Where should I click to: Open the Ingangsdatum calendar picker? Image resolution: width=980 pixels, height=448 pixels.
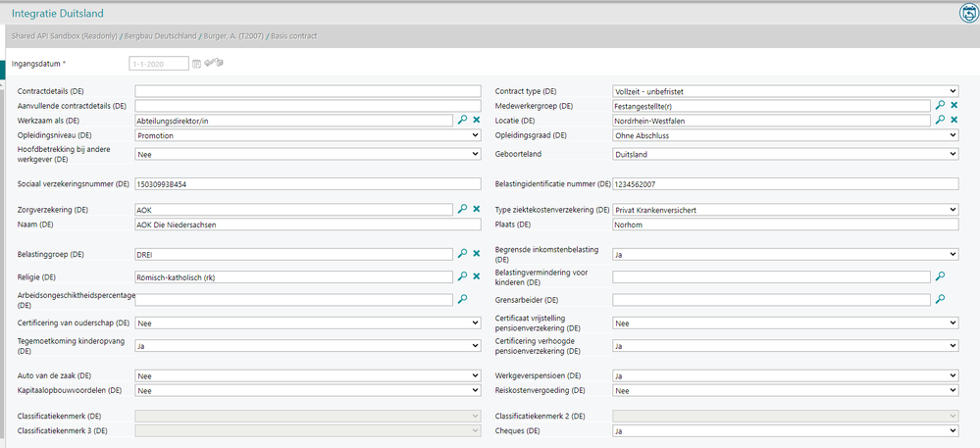point(196,64)
